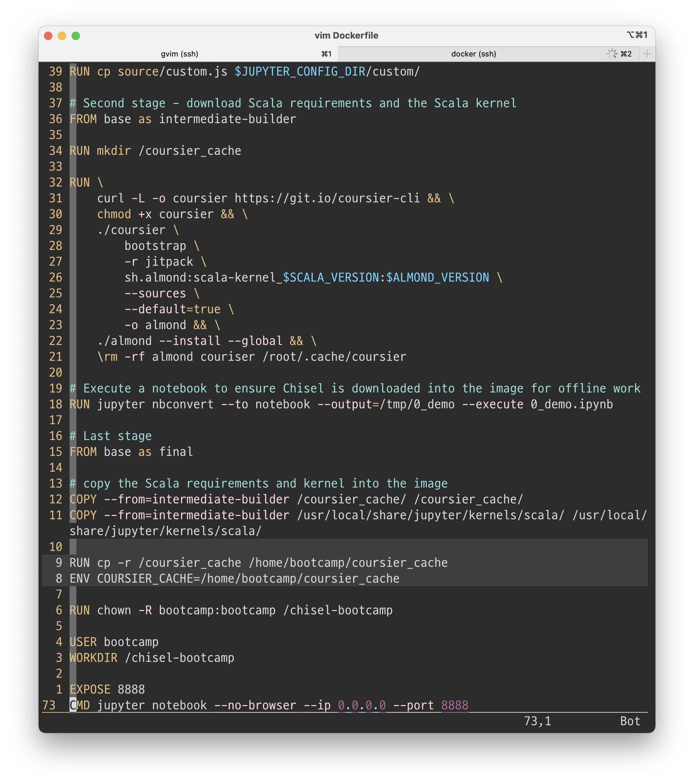Click the window title 'vim Dockerfile'

click(x=346, y=36)
